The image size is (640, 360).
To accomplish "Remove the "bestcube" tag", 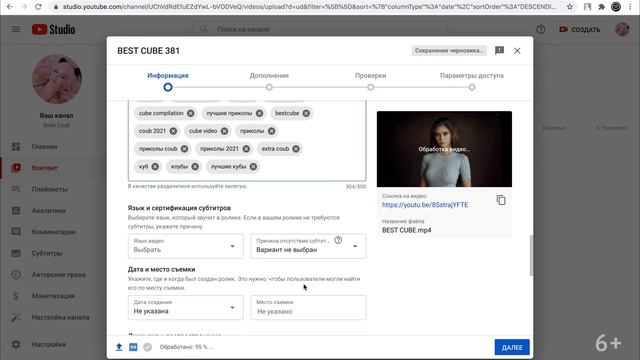I will pyautogui.click(x=306, y=113).
